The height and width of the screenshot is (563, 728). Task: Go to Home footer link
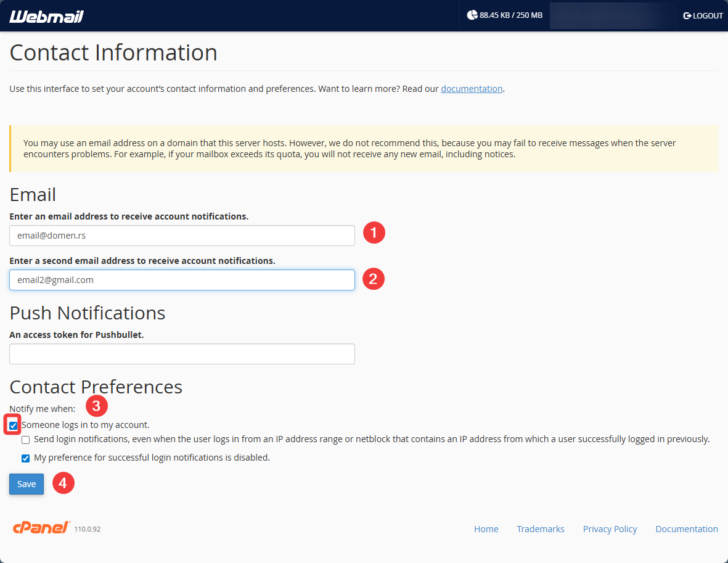(x=486, y=529)
